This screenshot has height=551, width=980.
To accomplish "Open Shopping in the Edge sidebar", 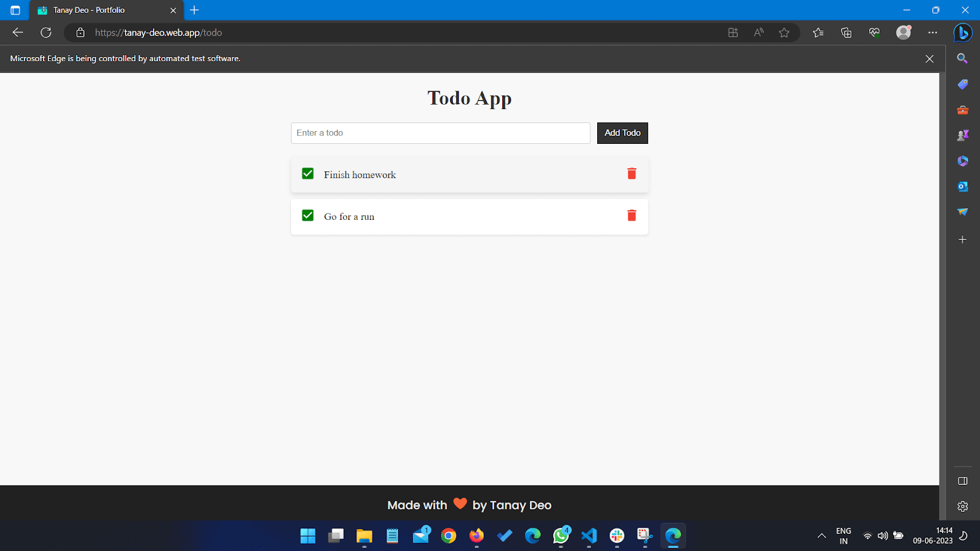I will click(x=962, y=84).
